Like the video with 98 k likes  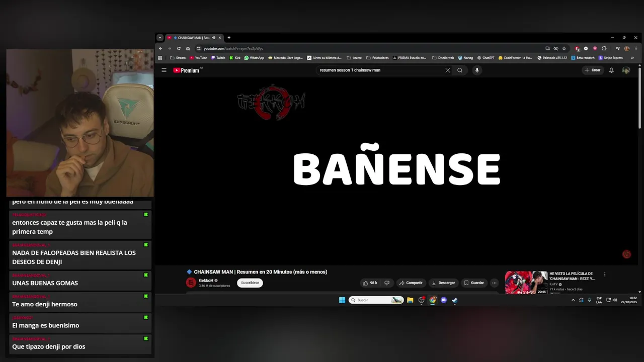coord(370,283)
